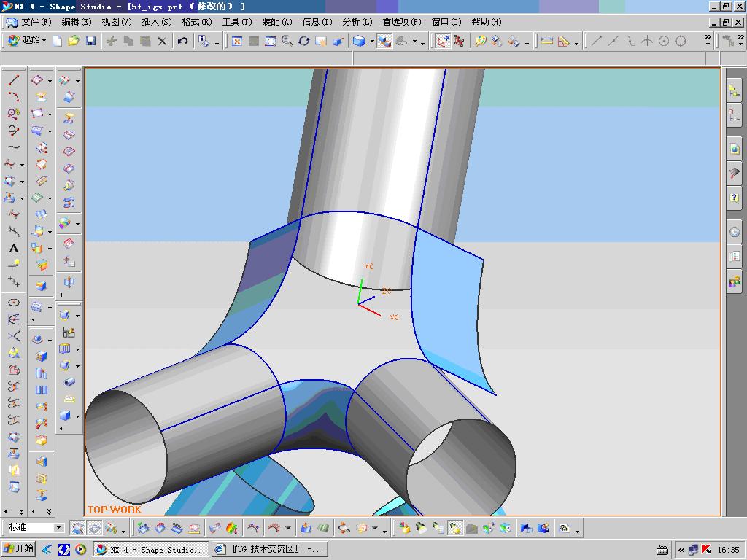Click the Windows 开始 start button
Viewport: 747px width, 560px height.
19,549
